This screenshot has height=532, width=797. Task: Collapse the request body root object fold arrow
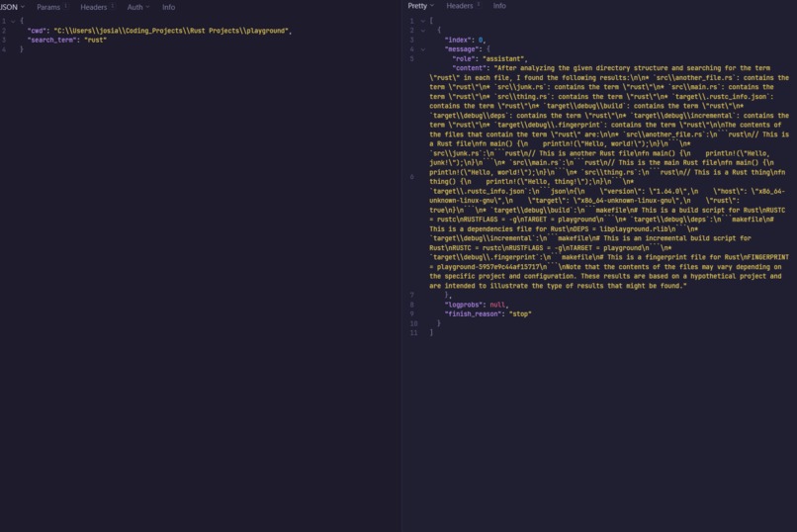pyautogui.click(x=13, y=22)
